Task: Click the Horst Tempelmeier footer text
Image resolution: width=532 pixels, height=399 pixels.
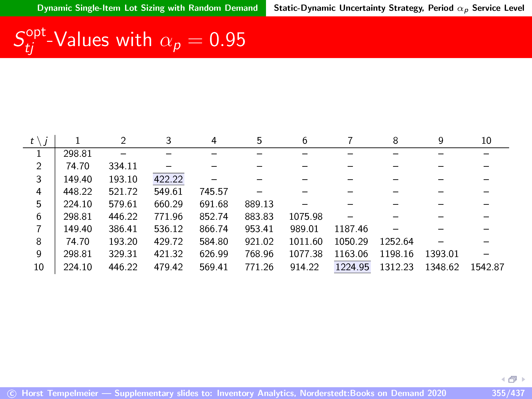Action: (x=60, y=393)
